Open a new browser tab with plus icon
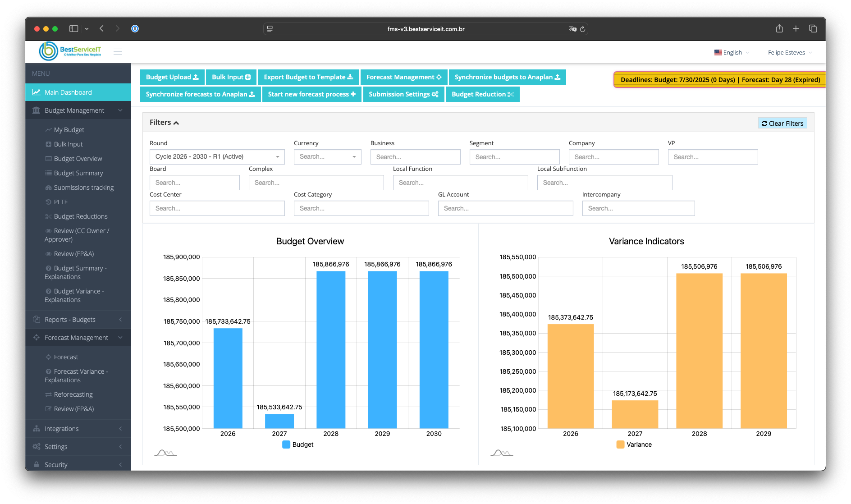Viewport: 851px width, 504px height. pyautogui.click(x=796, y=29)
